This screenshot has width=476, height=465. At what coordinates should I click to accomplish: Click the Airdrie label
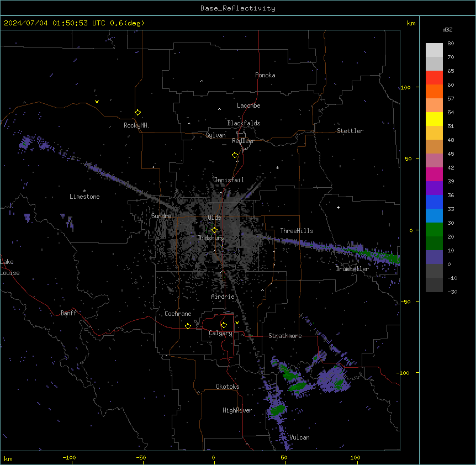click(223, 297)
